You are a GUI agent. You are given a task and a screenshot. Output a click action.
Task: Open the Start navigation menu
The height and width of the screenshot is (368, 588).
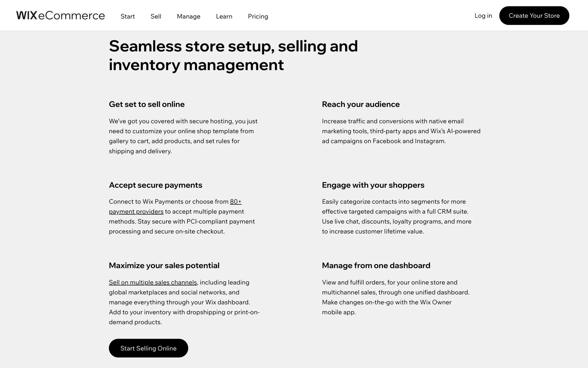coord(128,16)
